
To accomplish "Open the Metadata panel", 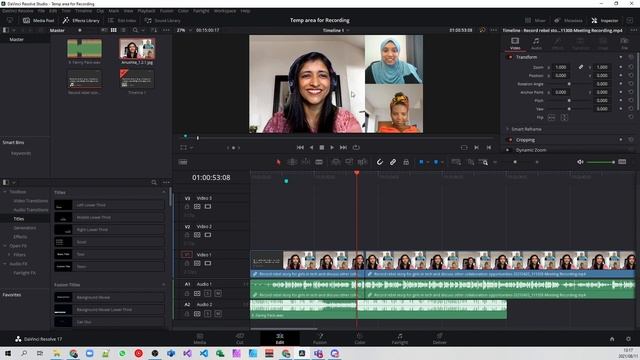I will 568,20.
